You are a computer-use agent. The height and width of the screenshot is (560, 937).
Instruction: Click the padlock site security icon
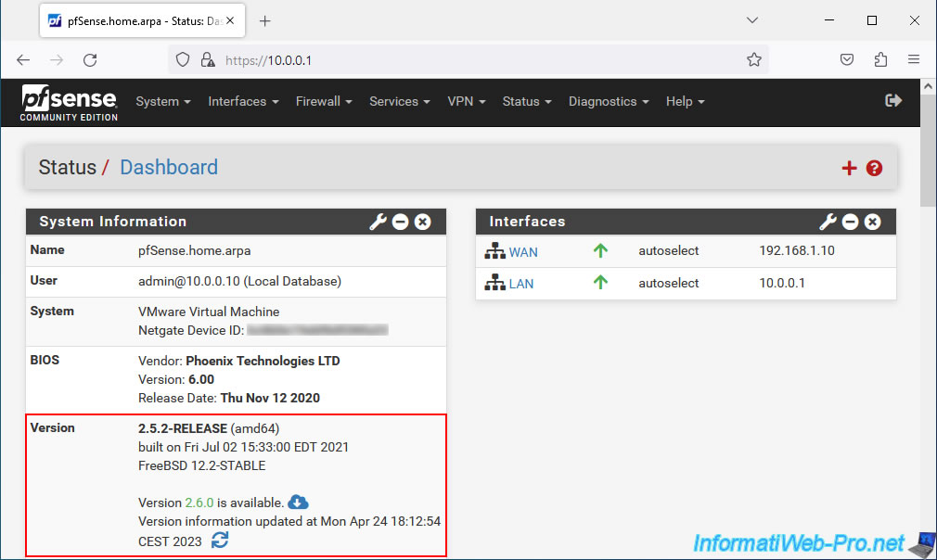208,59
